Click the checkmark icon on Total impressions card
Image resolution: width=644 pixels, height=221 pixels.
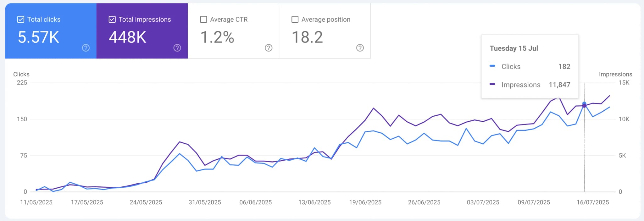coord(112,19)
